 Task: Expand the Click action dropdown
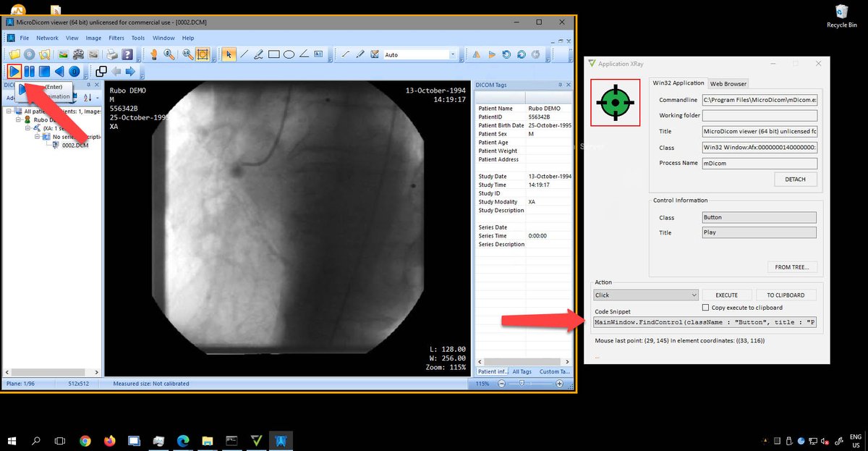click(645, 295)
